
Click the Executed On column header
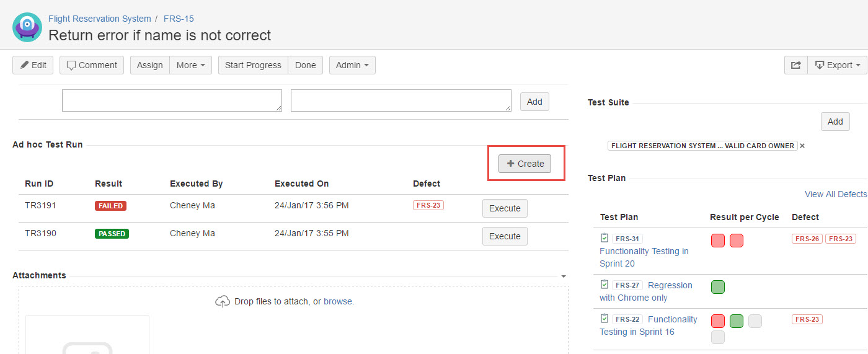tap(302, 184)
